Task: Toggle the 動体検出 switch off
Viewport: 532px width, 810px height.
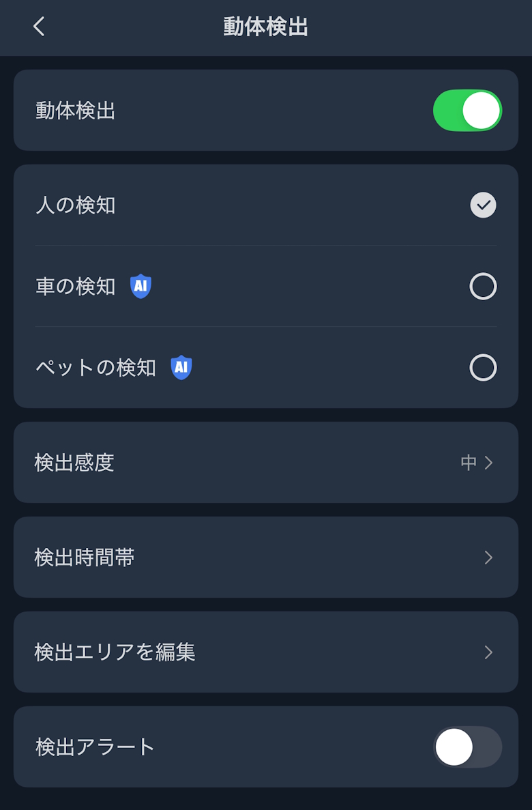Action: pyautogui.click(x=467, y=111)
